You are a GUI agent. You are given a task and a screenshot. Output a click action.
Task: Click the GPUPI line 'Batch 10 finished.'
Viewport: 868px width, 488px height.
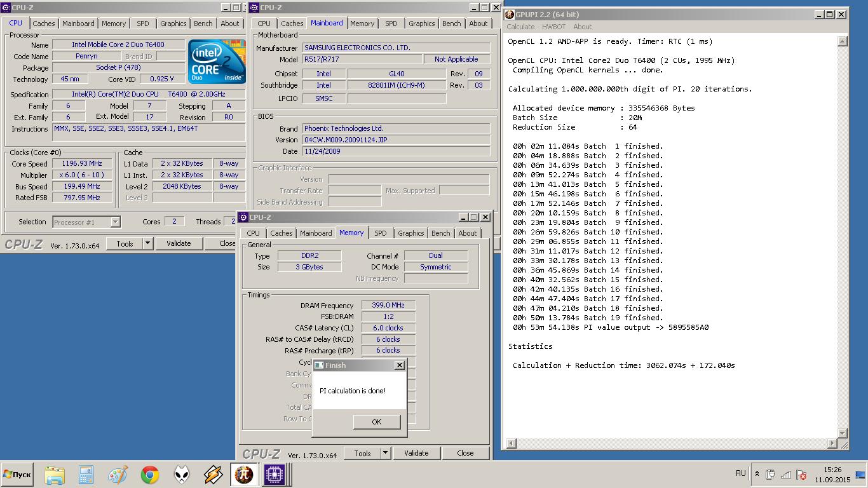588,232
